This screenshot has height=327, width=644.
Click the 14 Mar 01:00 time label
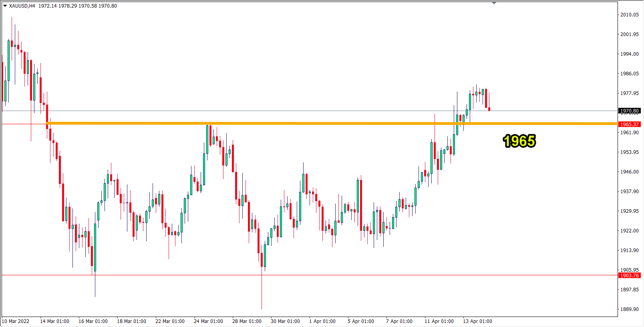coord(54,321)
